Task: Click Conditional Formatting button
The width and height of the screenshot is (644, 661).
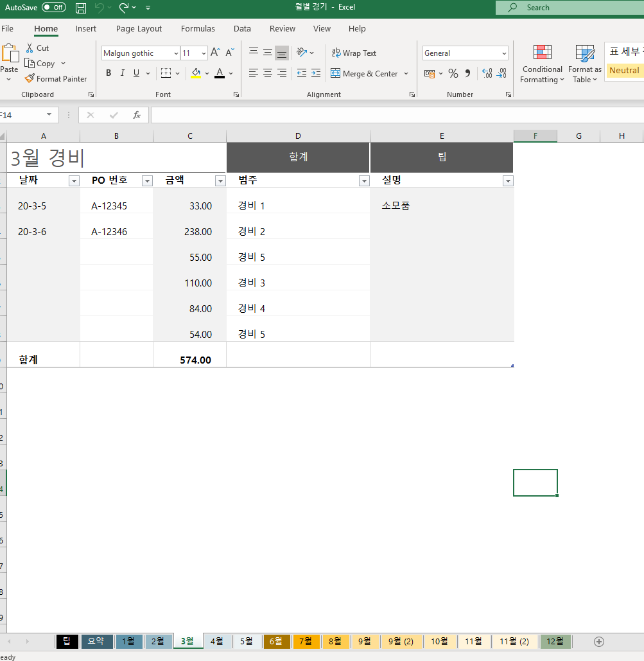Action: pos(542,64)
